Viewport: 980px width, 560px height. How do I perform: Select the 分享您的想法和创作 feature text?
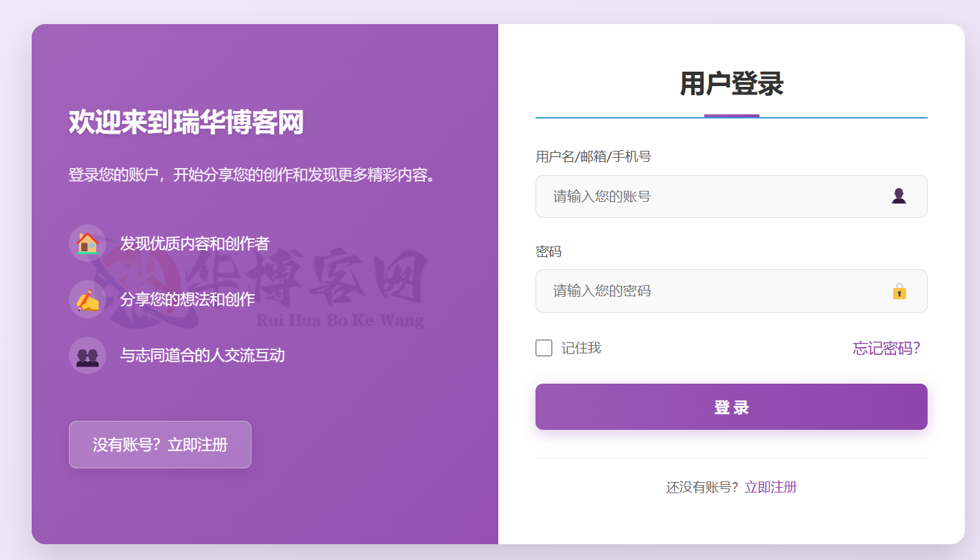(x=187, y=300)
